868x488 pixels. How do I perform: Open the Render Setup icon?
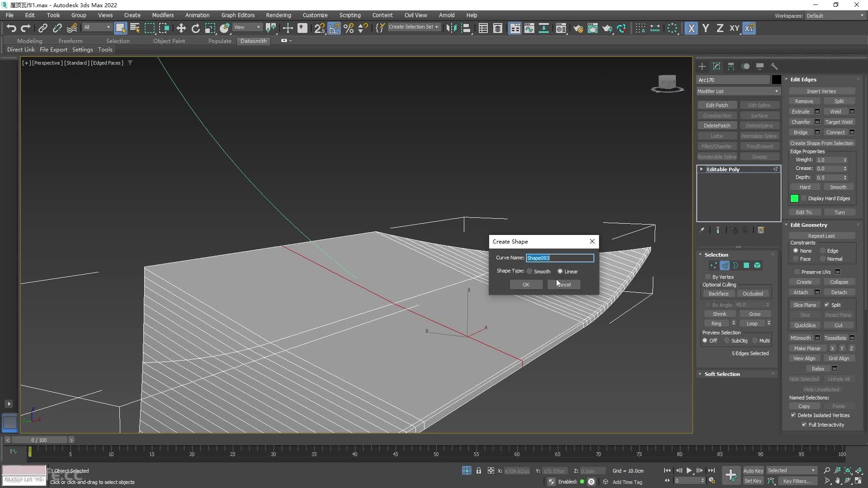click(578, 28)
